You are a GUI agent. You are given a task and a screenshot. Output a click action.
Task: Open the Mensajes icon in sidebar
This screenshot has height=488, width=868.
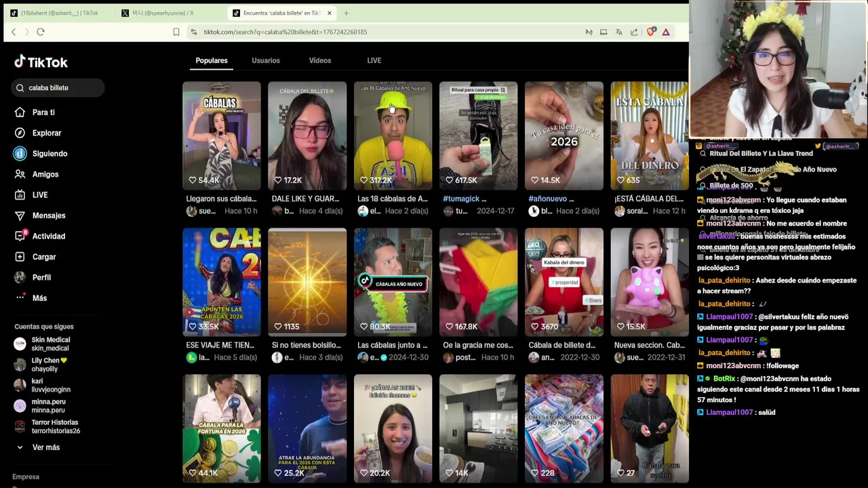[20, 216]
